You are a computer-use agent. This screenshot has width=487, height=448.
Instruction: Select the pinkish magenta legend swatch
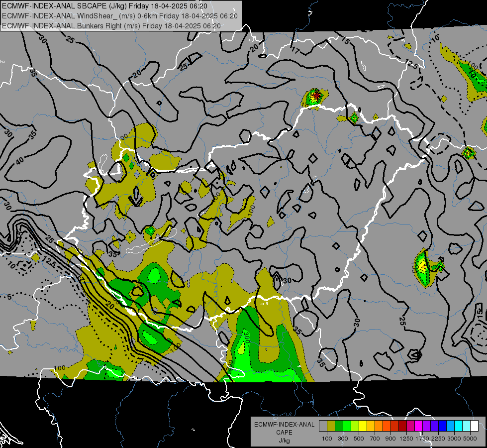pos(411,426)
